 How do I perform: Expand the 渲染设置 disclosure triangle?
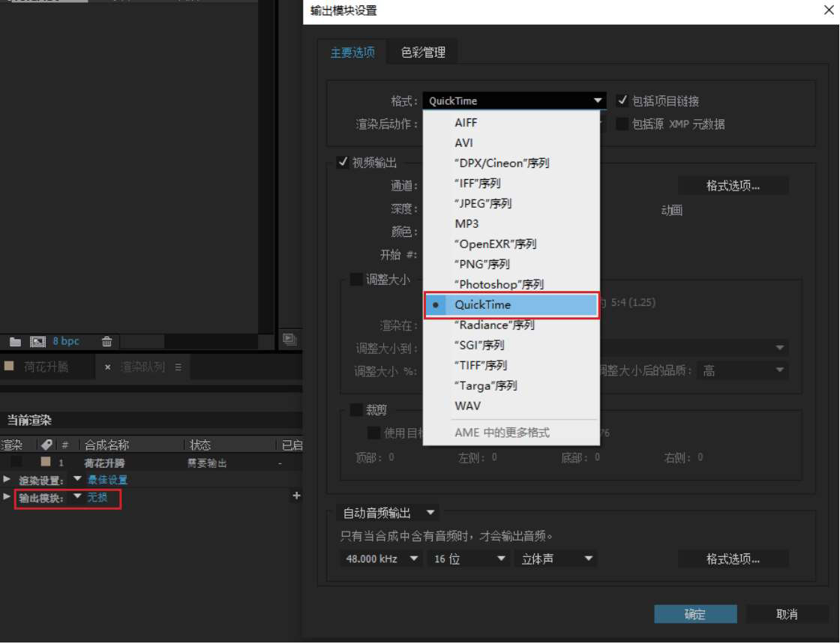(7, 479)
